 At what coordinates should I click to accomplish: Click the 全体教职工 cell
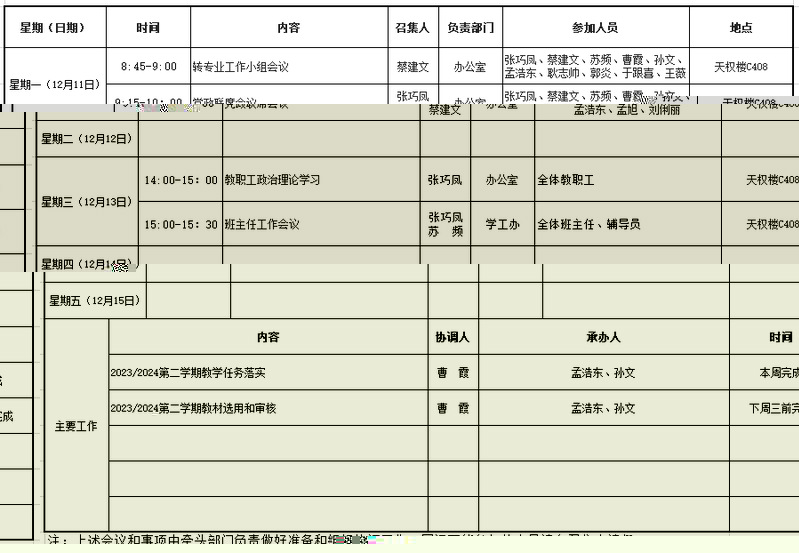point(628,180)
